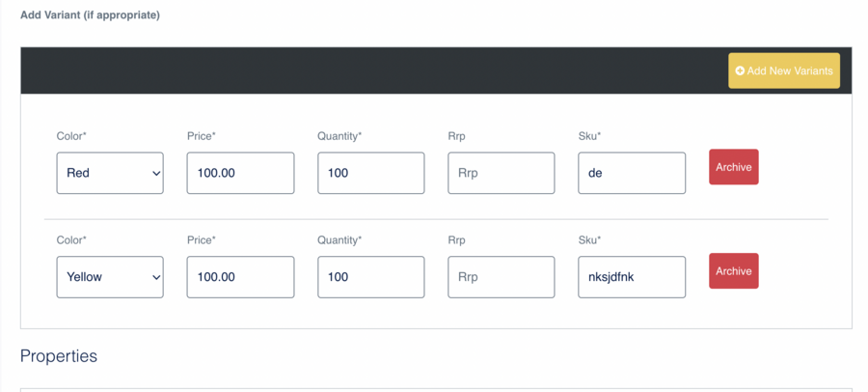This screenshot has width=868, height=392.
Task: Click the Sku field containing 'de'
Action: click(x=632, y=173)
